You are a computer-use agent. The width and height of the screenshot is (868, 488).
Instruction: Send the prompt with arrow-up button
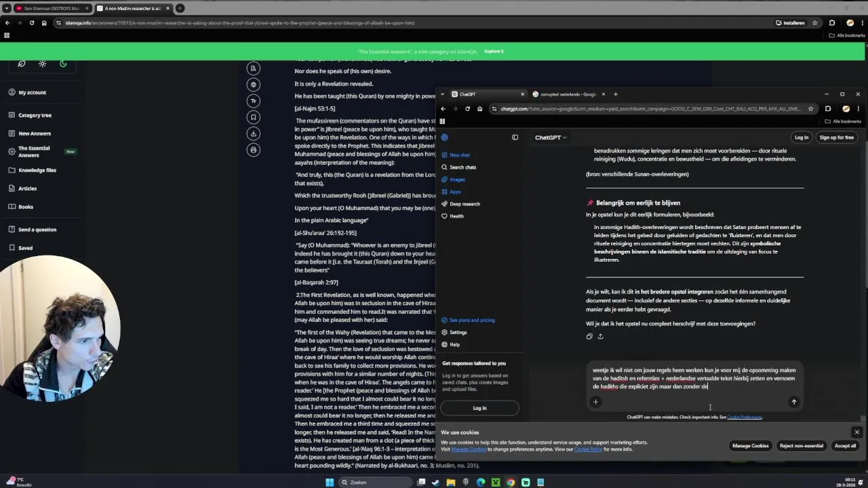794,402
